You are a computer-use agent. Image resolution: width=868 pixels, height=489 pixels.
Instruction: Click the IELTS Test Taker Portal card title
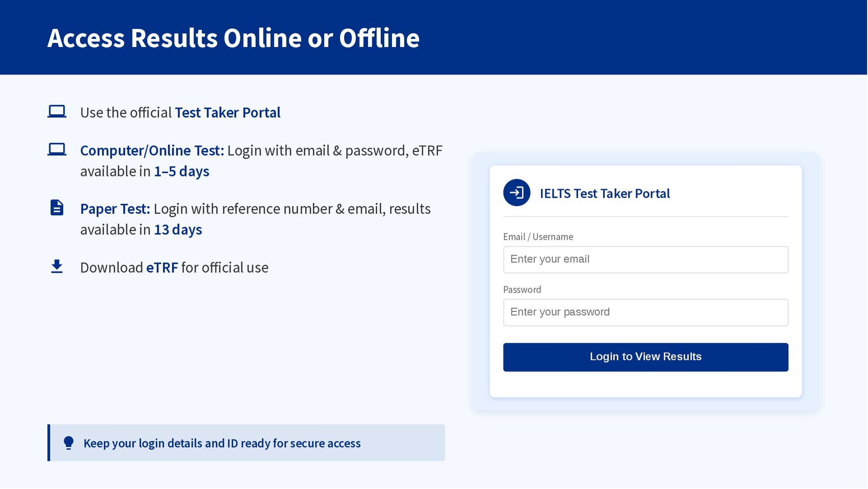604,194
